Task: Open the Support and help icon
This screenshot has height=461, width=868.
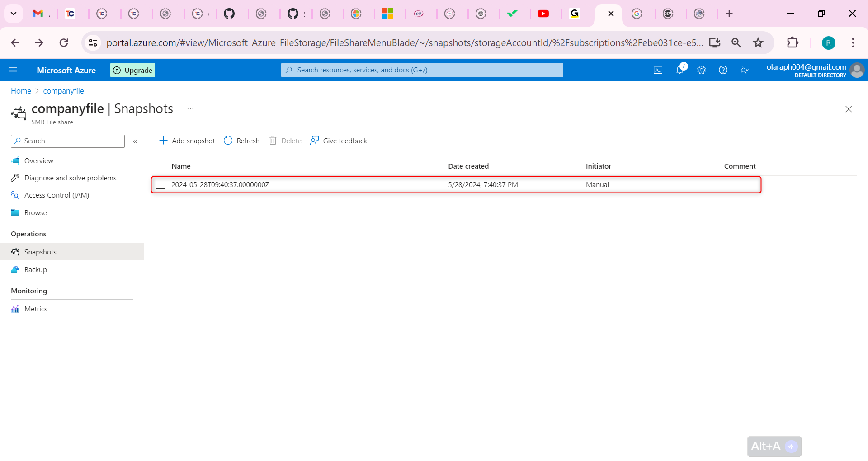Action: coord(723,70)
